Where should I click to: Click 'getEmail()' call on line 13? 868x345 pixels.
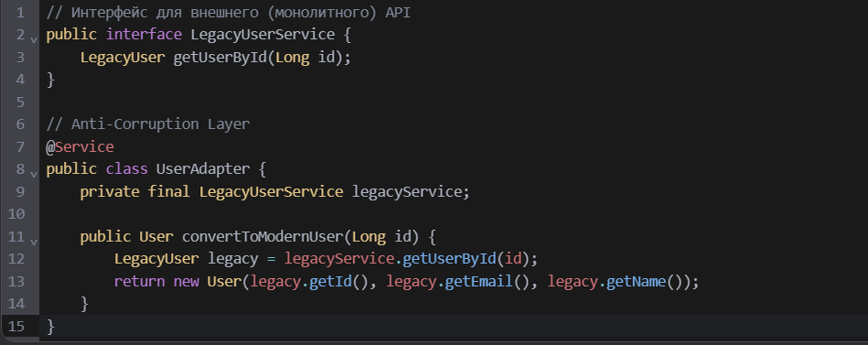tap(488, 281)
